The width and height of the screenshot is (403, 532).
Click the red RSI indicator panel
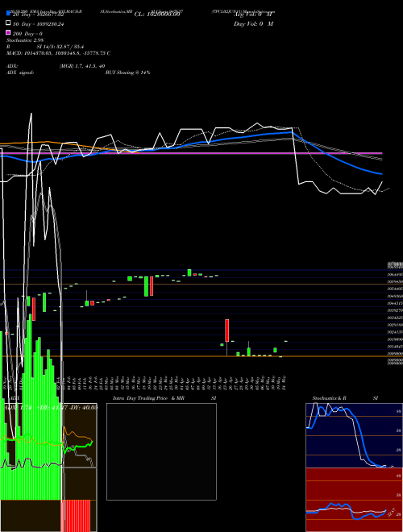pos(354,500)
